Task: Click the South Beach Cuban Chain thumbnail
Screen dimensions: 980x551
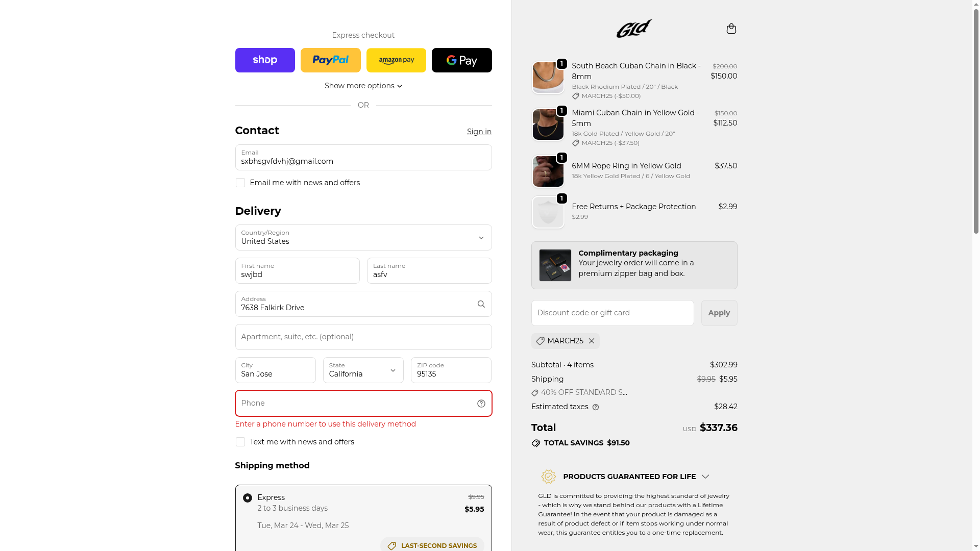Action: 548,78
